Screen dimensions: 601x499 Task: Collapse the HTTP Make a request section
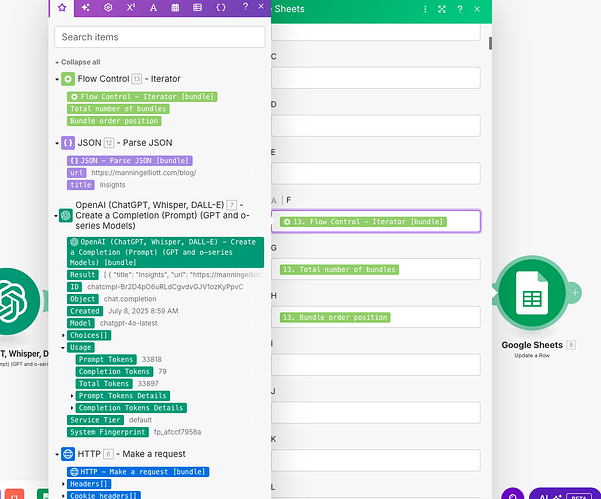(57, 455)
